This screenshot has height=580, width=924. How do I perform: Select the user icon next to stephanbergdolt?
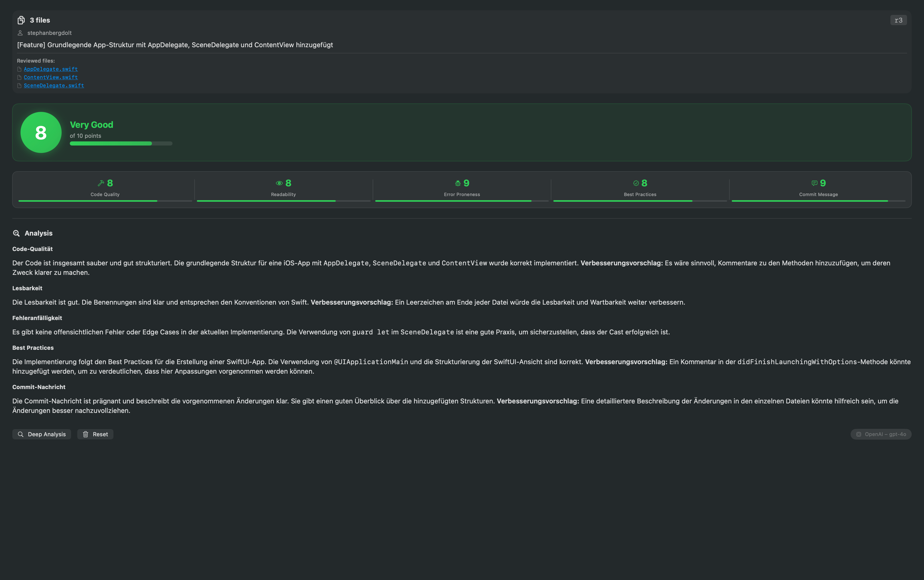(20, 33)
